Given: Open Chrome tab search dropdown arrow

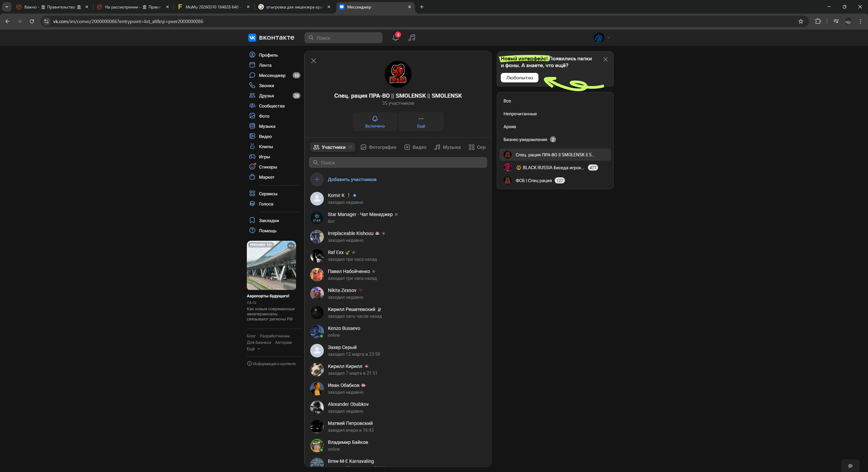Looking at the screenshot, I should tap(6, 7).
